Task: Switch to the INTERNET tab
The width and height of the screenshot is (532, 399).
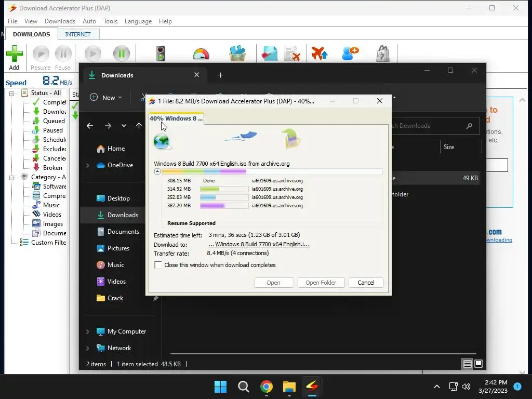Action: click(78, 34)
